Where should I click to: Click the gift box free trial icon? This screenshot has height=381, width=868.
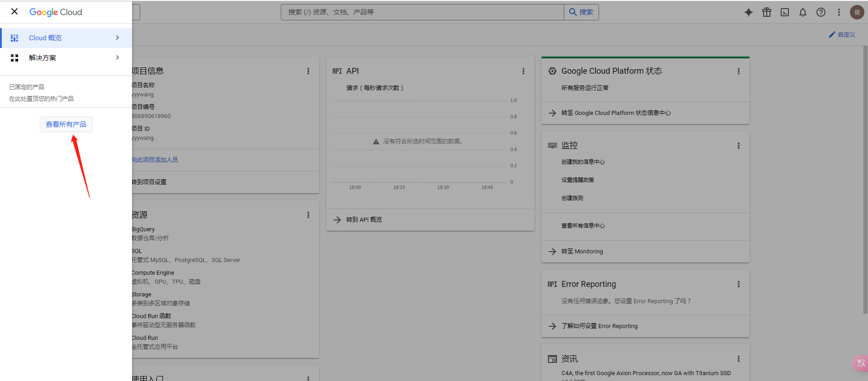tap(767, 12)
